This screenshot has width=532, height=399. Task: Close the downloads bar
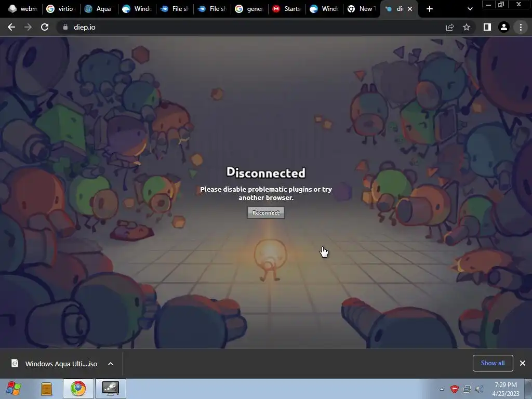click(x=523, y=363)
